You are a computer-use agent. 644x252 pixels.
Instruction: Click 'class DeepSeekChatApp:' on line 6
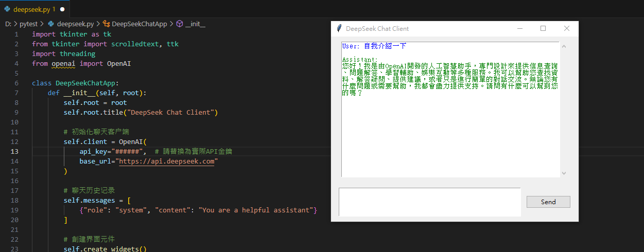(75, 83)
